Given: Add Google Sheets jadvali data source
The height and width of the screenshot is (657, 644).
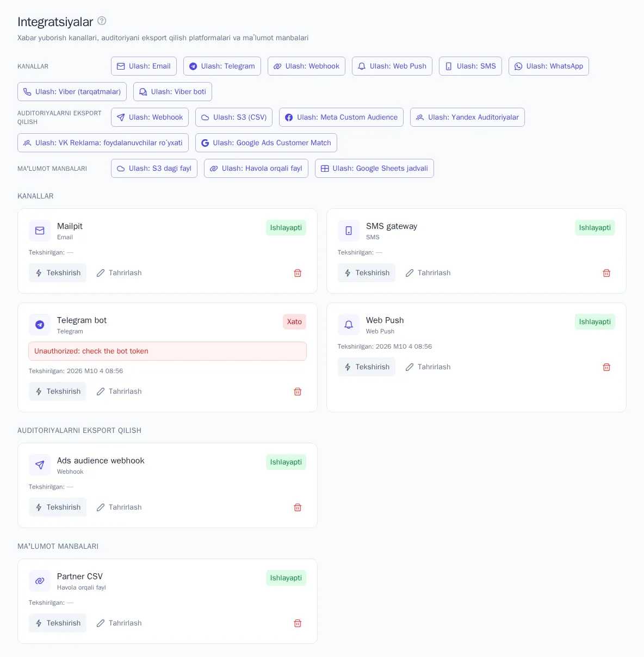Looking at the screenshot, I should (x=374, y=169).
